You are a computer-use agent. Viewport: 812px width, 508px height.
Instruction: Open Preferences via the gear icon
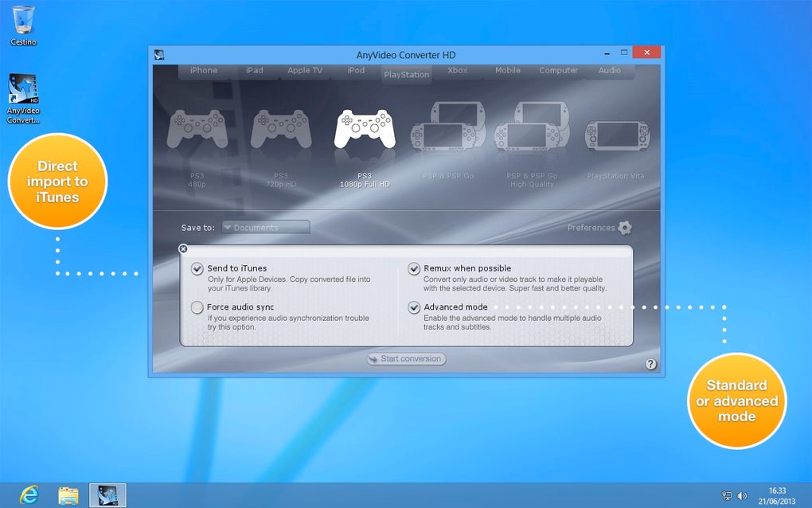click(625, 228)
